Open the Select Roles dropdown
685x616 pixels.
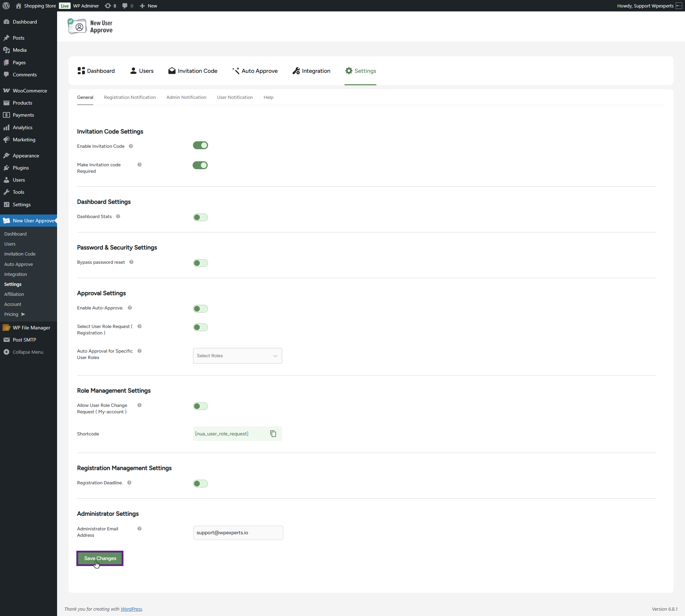(237, 356)
